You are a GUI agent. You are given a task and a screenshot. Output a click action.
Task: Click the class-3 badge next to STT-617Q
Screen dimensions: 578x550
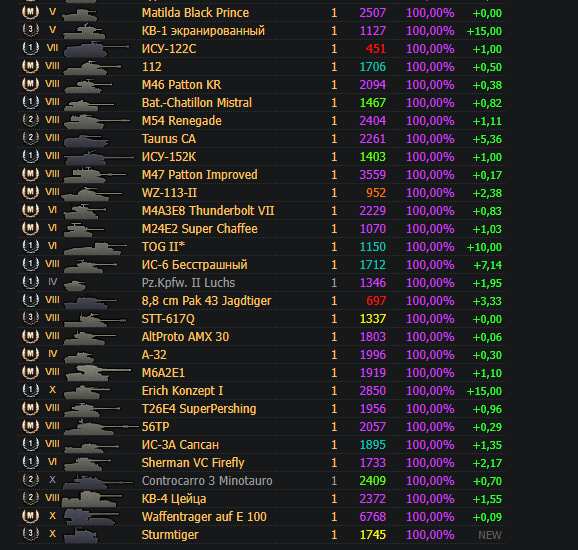pos(31,318)
